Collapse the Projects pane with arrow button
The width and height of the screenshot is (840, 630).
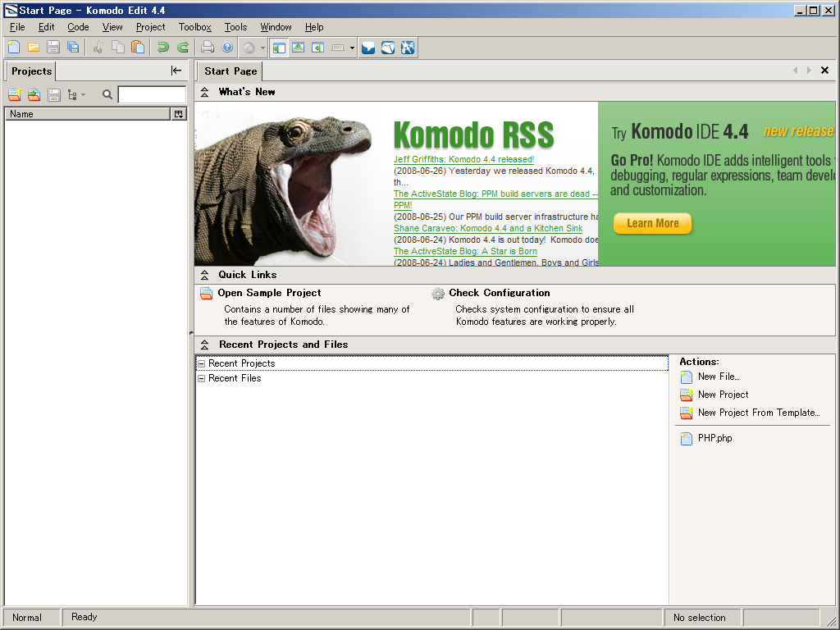point(176,71)
